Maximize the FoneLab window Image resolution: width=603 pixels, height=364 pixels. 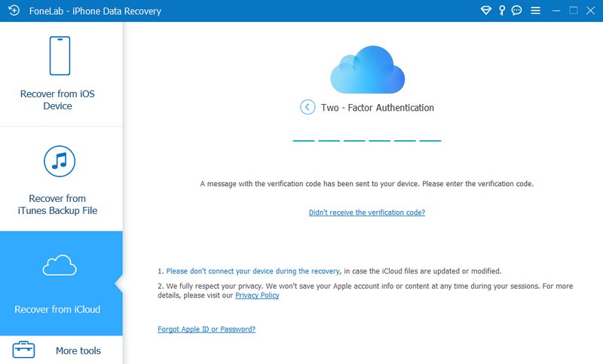[x=574, y=11]
